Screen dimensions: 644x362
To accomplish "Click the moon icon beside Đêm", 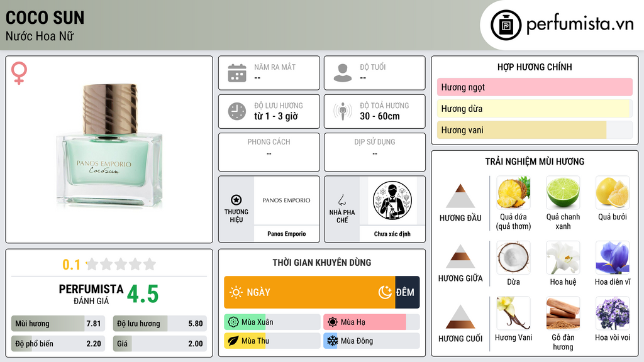I will click(x=385, y=292).
